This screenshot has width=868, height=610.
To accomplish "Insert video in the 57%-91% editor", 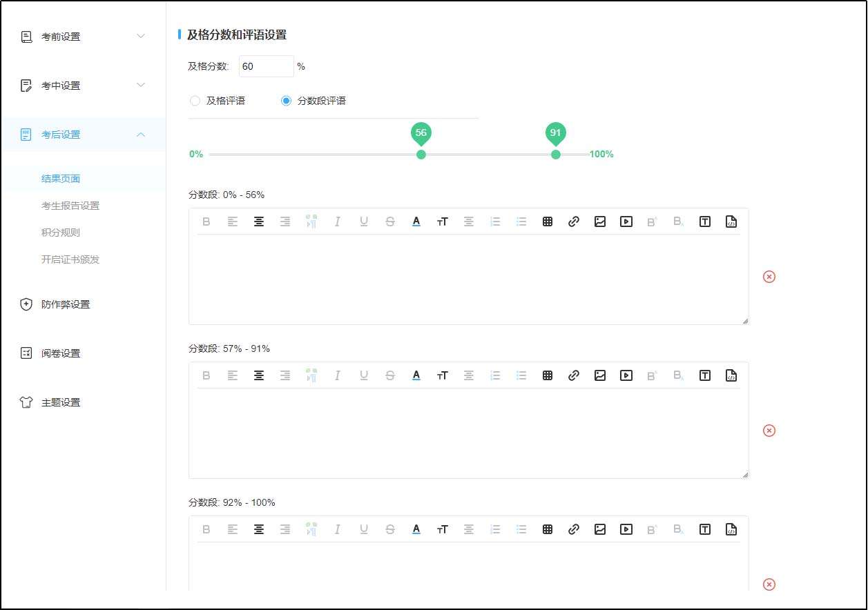I will pyautogui.click(x=626, y=375).
